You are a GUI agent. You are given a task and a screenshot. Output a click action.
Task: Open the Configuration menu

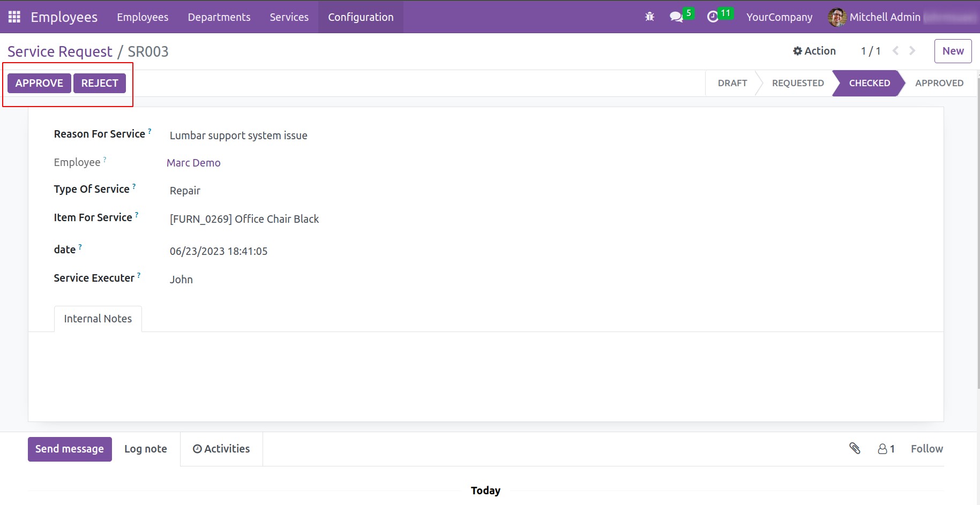[x=361, y=17]
